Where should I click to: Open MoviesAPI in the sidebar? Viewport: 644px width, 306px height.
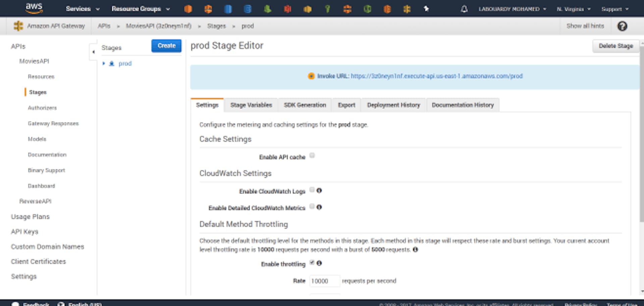tap(34, 61)
